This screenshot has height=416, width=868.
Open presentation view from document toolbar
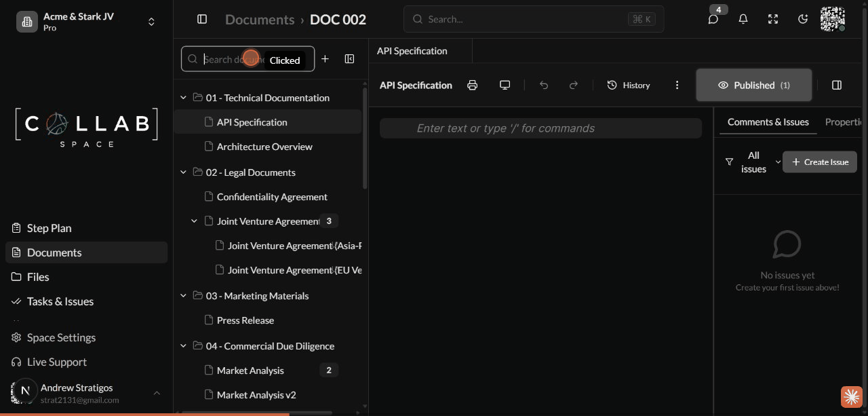505,85
